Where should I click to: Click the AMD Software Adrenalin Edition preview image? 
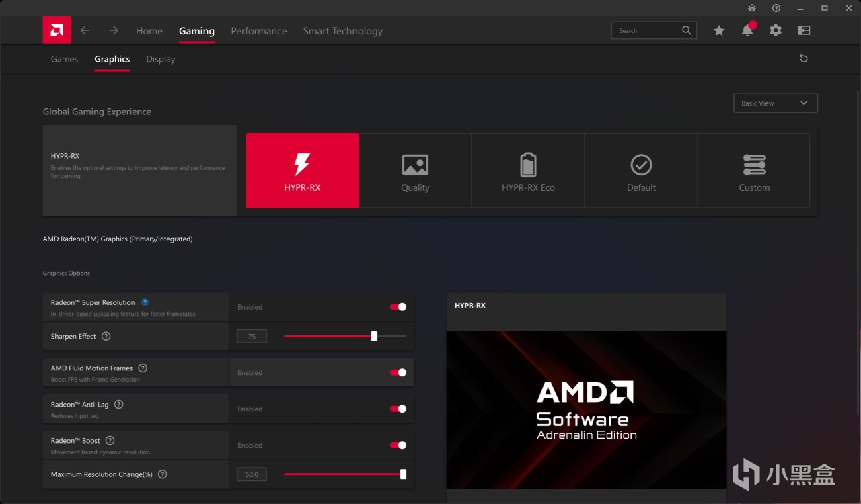coord(587,409)
